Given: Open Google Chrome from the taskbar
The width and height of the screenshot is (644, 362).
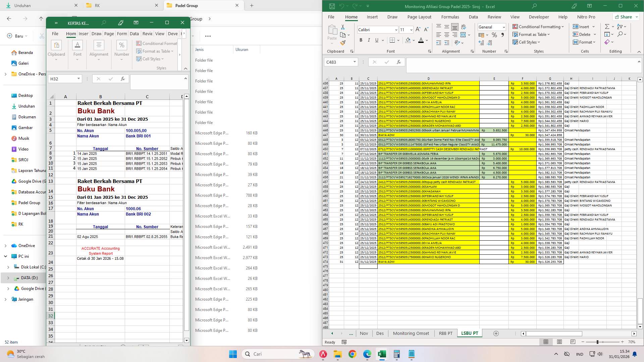Looking at the screenshot, I should [352, 354].
